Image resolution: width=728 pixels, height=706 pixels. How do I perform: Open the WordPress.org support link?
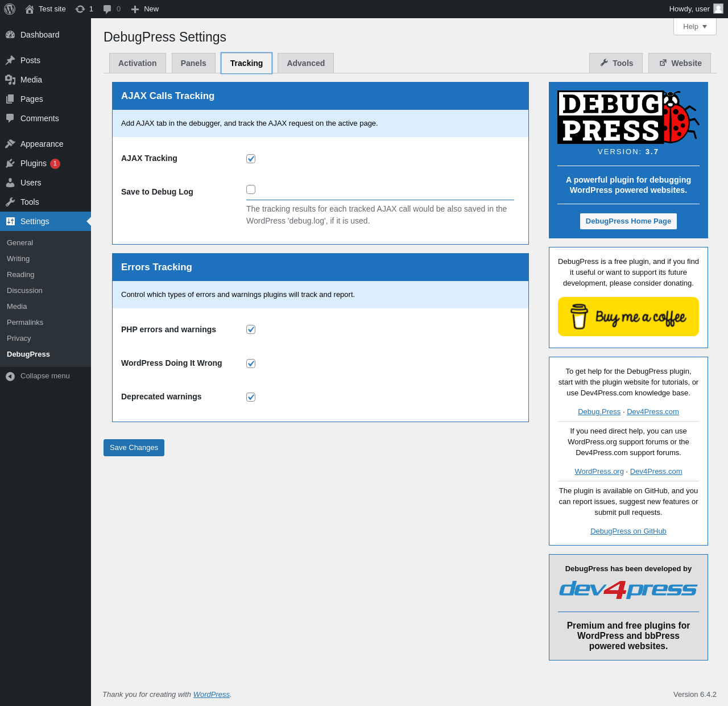(x=599, y=472)
